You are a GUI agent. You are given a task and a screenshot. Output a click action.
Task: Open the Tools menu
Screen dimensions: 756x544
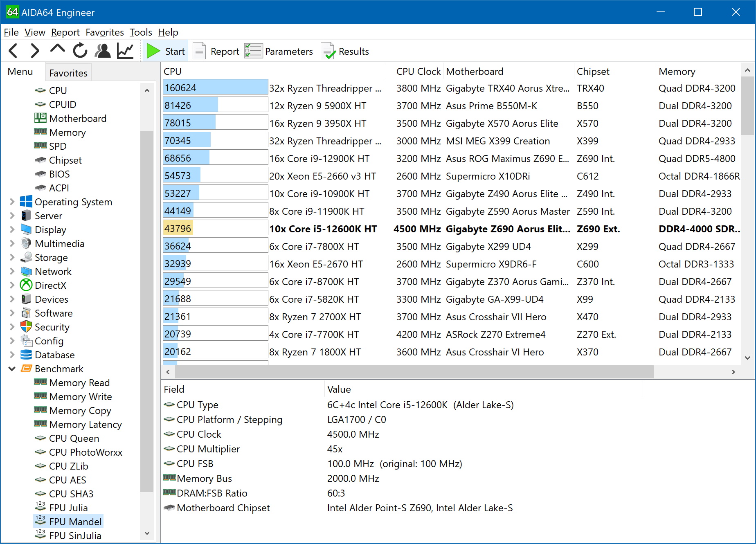point(141,32)
